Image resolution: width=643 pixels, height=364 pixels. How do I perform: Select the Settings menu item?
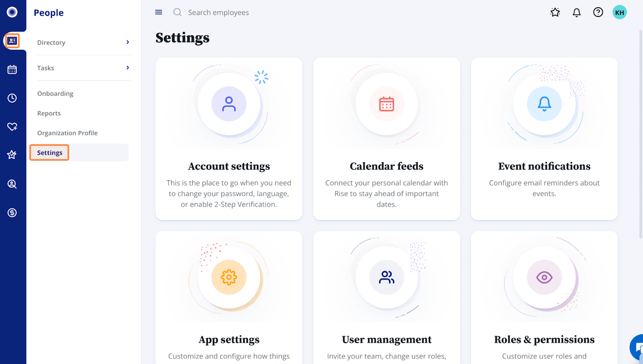pyautogui.click(x=50, y=152)
